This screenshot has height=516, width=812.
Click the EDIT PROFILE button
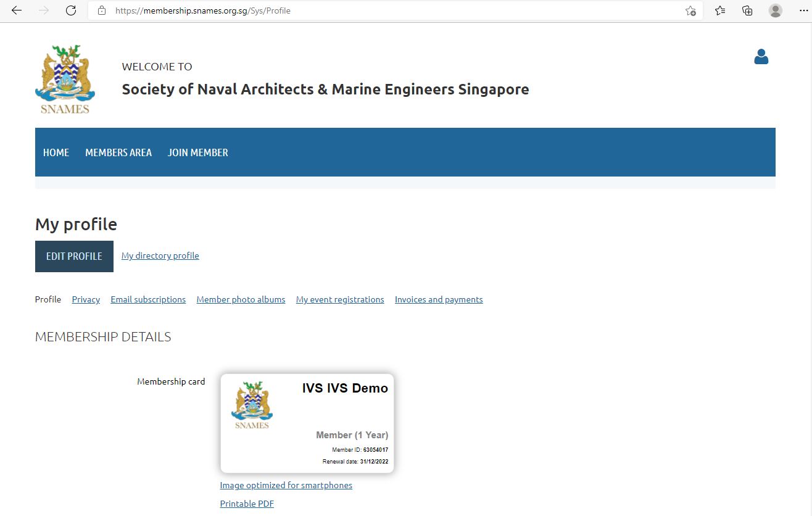74,256
